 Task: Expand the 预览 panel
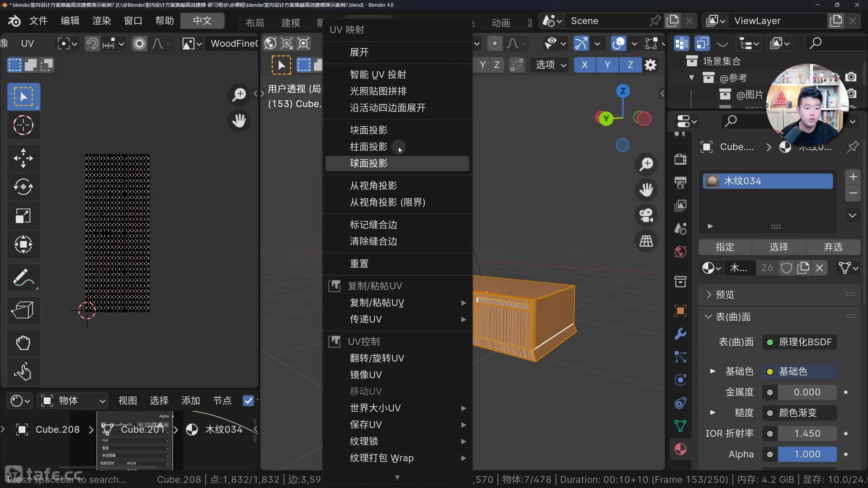[725, 295]
